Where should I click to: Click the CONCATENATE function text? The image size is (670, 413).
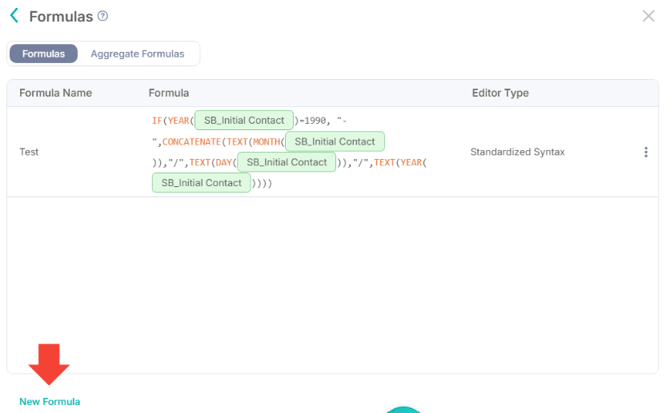pyautogui.click(x=191, y=142)
